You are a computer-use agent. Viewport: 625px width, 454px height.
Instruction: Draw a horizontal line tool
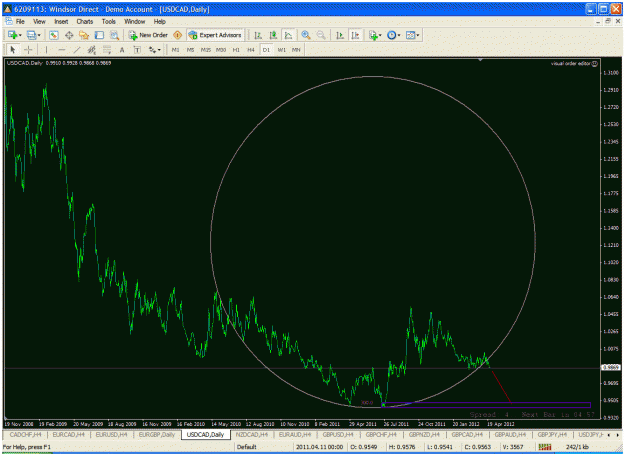[61, 49]
